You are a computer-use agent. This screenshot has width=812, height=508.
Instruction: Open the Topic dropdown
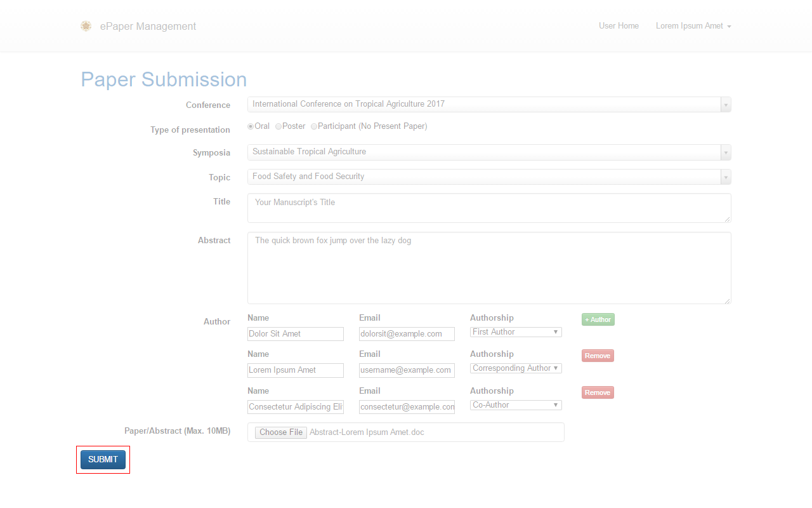488,177
